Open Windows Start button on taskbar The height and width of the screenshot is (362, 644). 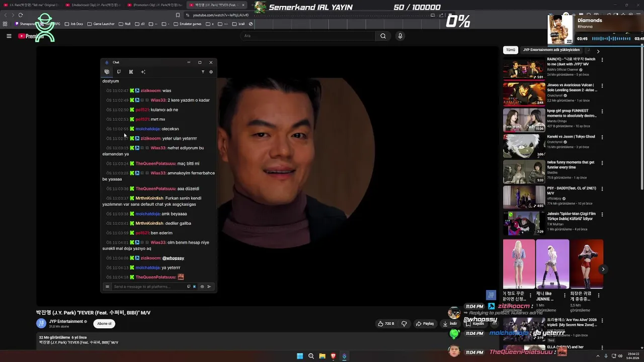click(300, 356)
